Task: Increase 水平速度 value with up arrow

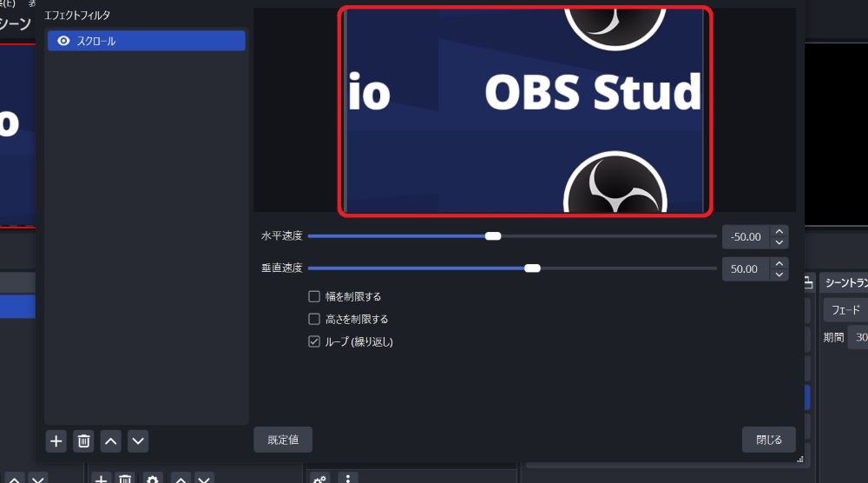Action: (779, 231)
